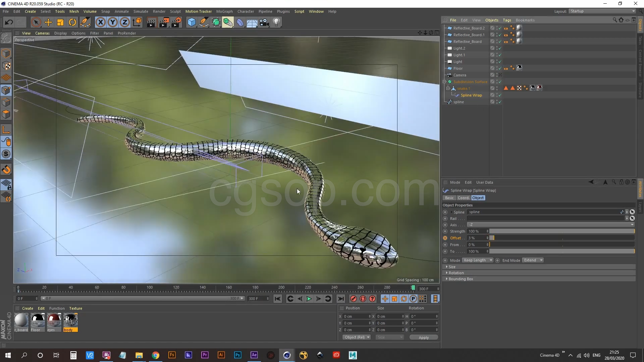Toggle the Offset keyframe circle
Viewport: 644px width, 362px height.
(445, 238)
